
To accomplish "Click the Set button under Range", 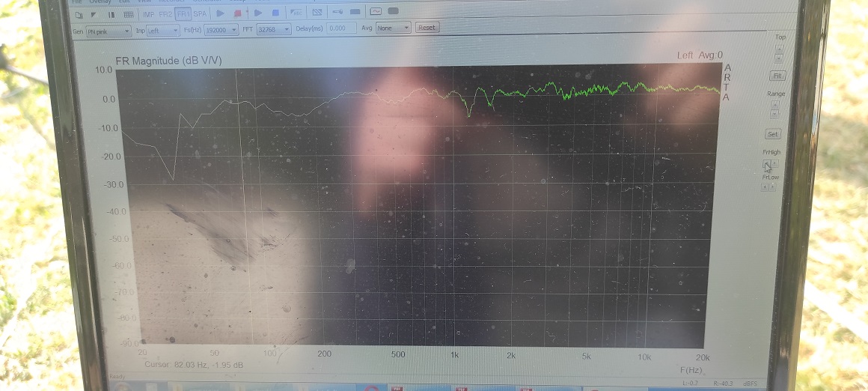I will point(773,134).
